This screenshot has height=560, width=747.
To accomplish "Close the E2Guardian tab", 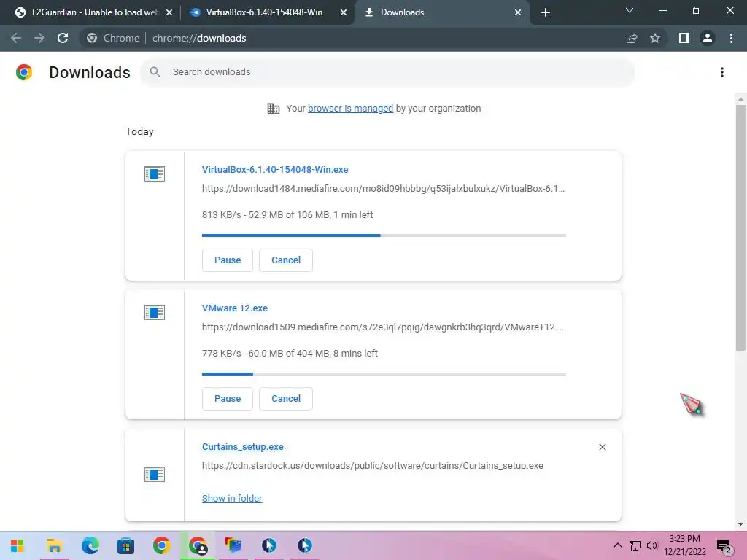I will 169,12.
